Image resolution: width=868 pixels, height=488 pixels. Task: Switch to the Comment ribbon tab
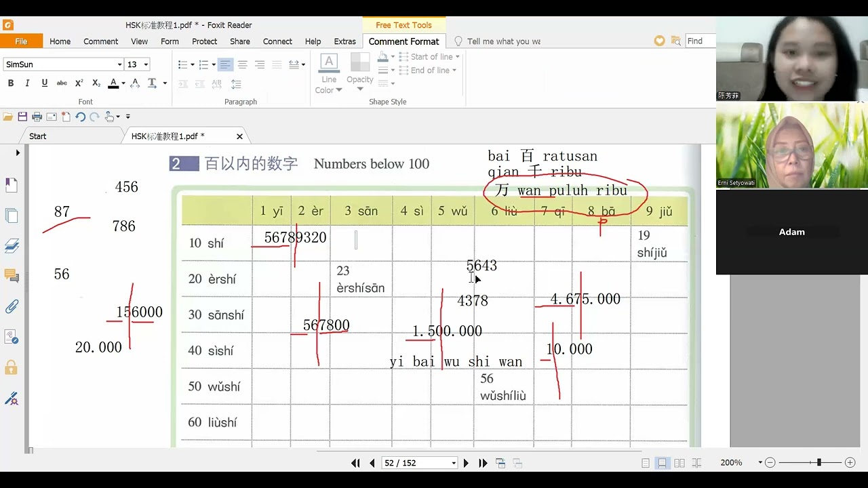click(101, 41)
